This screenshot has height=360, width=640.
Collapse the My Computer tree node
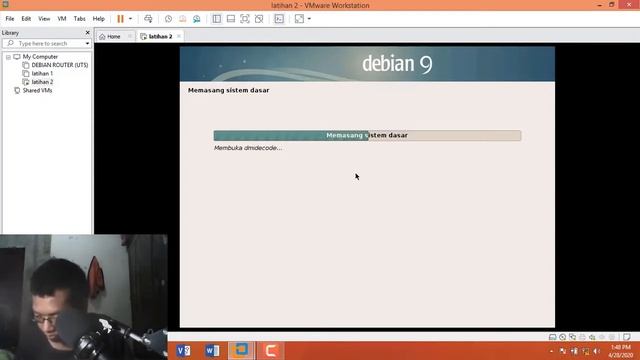8,57
